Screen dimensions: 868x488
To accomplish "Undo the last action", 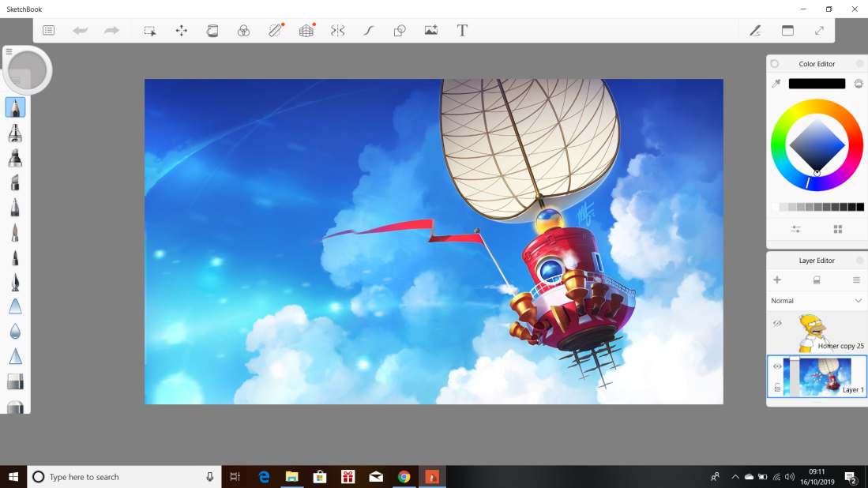I will pos(79,30).
